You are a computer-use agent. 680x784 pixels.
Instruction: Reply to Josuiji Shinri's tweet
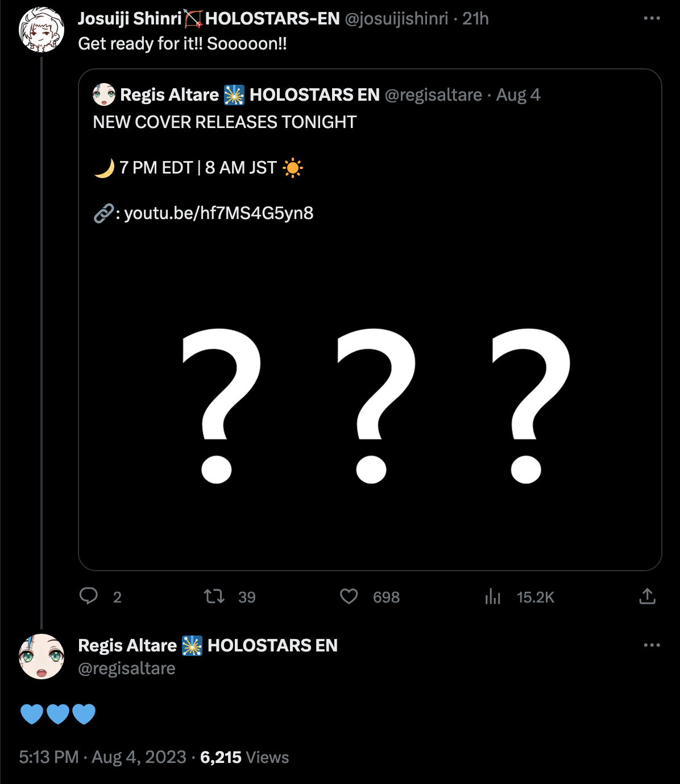[x=89, y=596]
